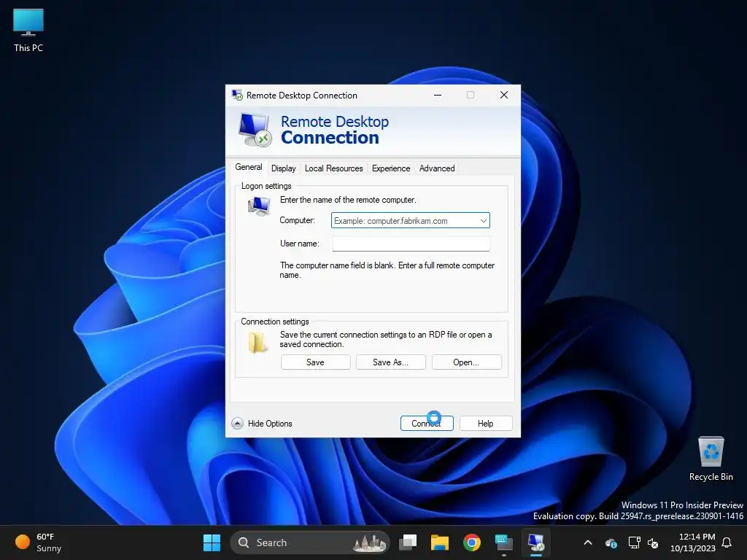
Task: Click the small computer icon in Logon settings
Action: point(259,206)
